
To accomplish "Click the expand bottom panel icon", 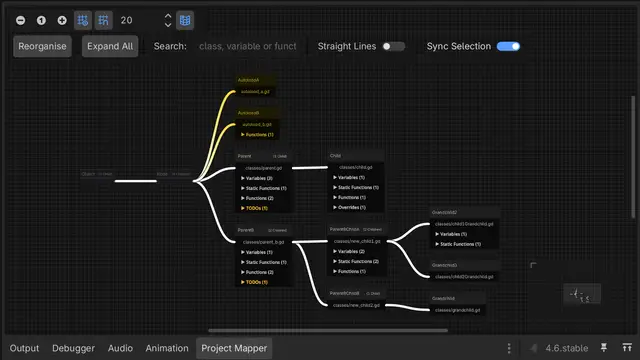I will pyautogui.click(x=627, y=348).
